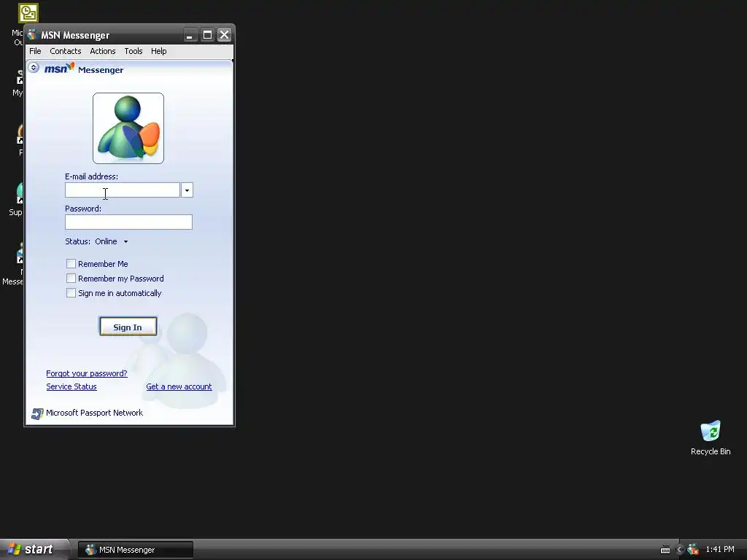Viewport: 747px width, 560px height.
Task: Open the Actions menu
Action: 102,51
